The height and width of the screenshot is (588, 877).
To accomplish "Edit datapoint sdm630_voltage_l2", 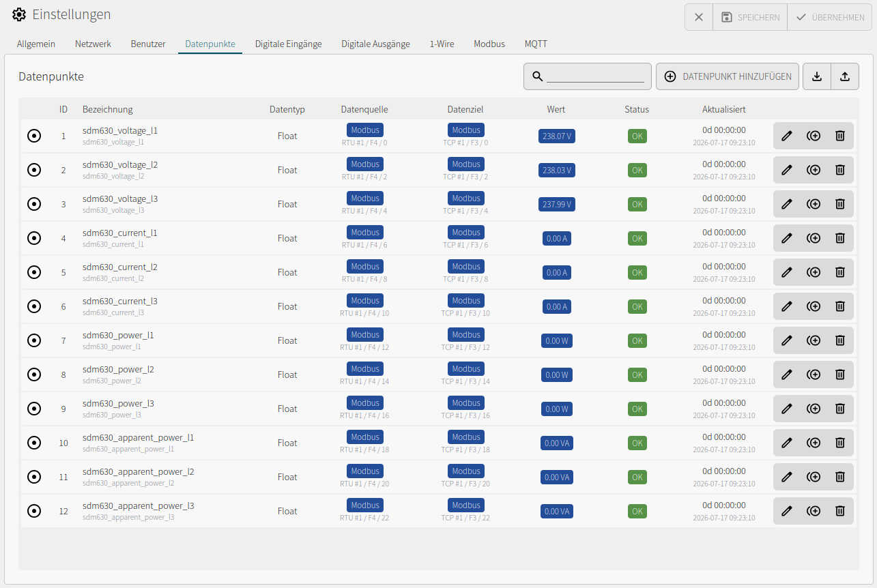I will click(786, 170).
